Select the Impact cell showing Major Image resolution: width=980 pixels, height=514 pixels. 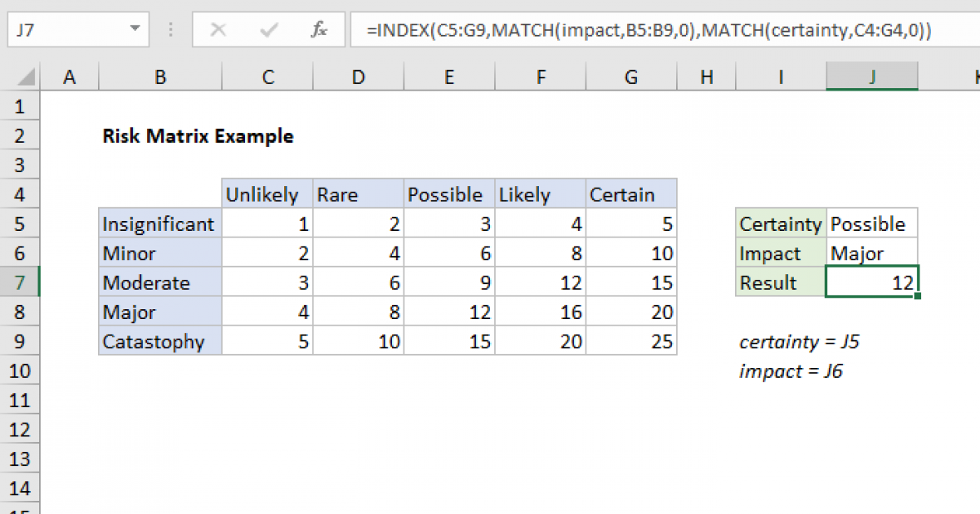point(871,253)
